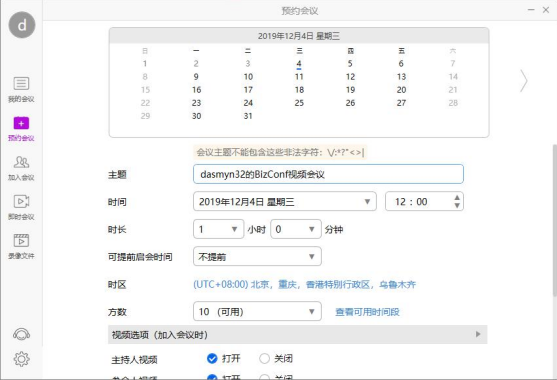Click the illegal characters warning text
557x380 pixels.
coord(280,152)
